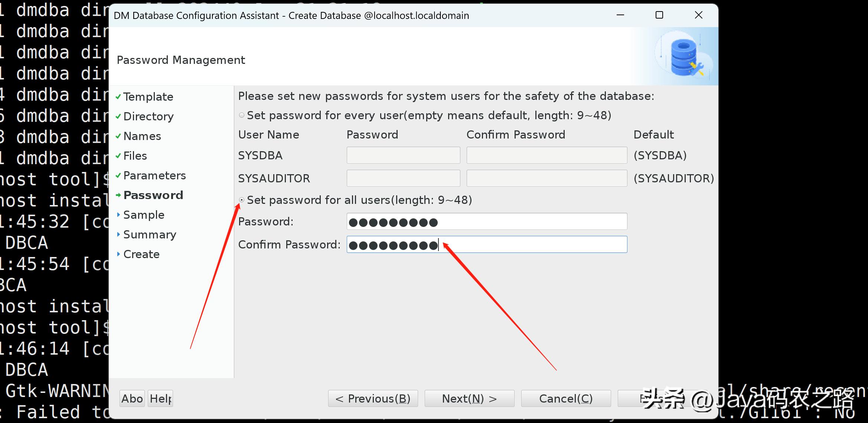
Task: Go back with Previous(B) button
Action: (373, 398)
